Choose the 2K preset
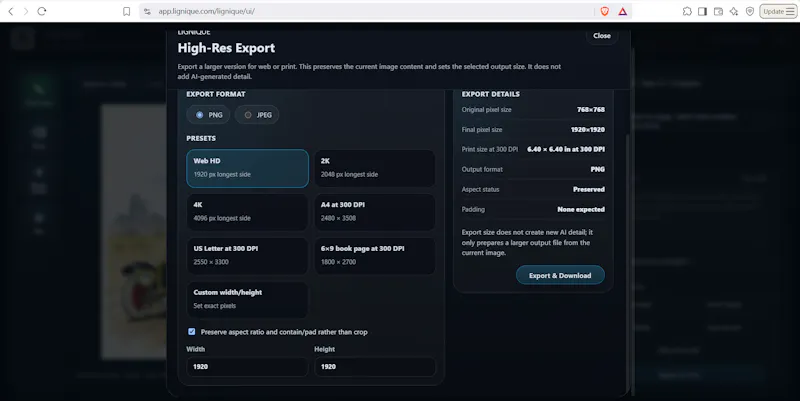The width and height of the screenshot is (800, 401). coord(375,168)
